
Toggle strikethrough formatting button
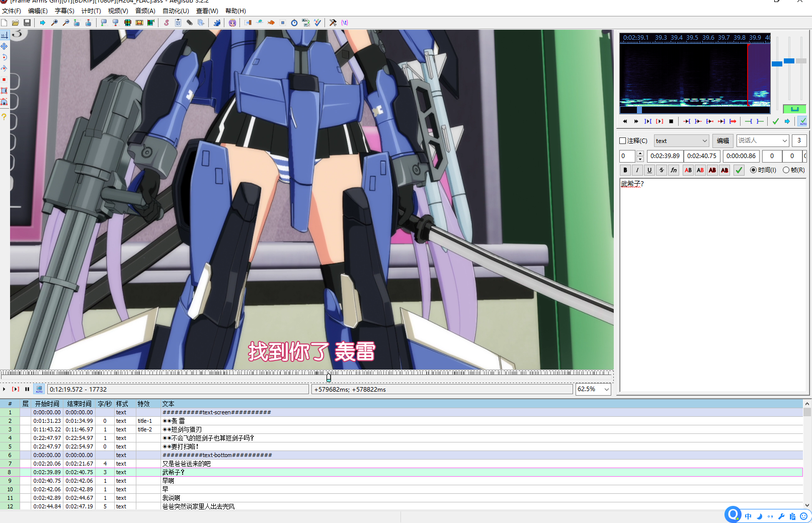[662, 170]
